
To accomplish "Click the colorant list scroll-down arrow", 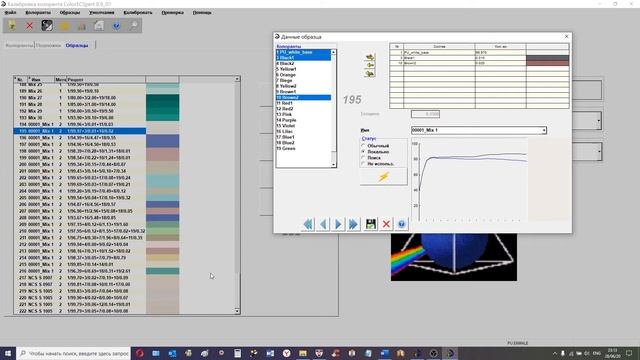I will click(x=333, y=164).
